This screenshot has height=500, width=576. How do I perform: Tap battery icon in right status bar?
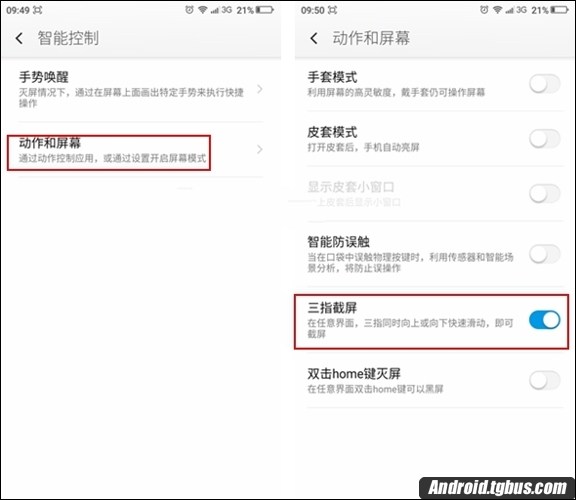coord(560,10)
